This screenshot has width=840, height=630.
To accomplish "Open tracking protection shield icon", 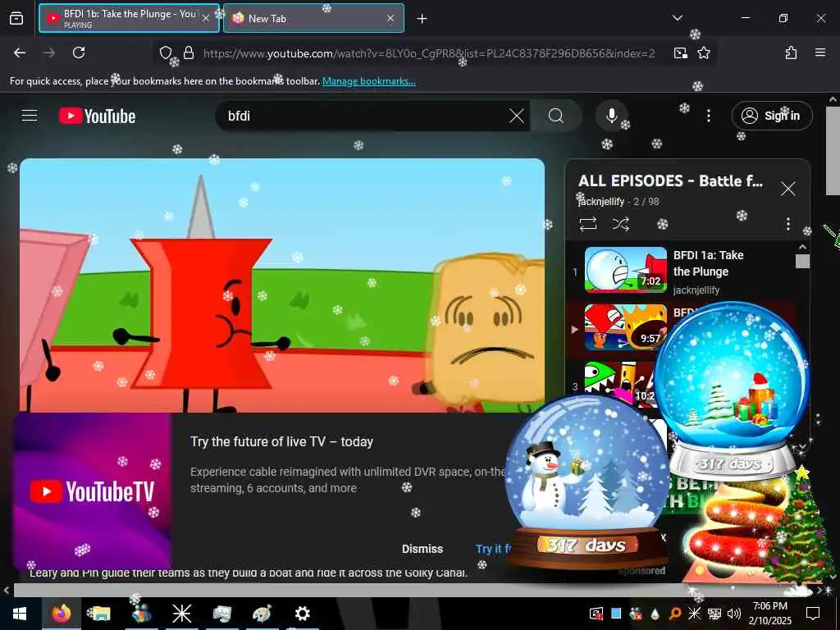I will coord(166,52).
